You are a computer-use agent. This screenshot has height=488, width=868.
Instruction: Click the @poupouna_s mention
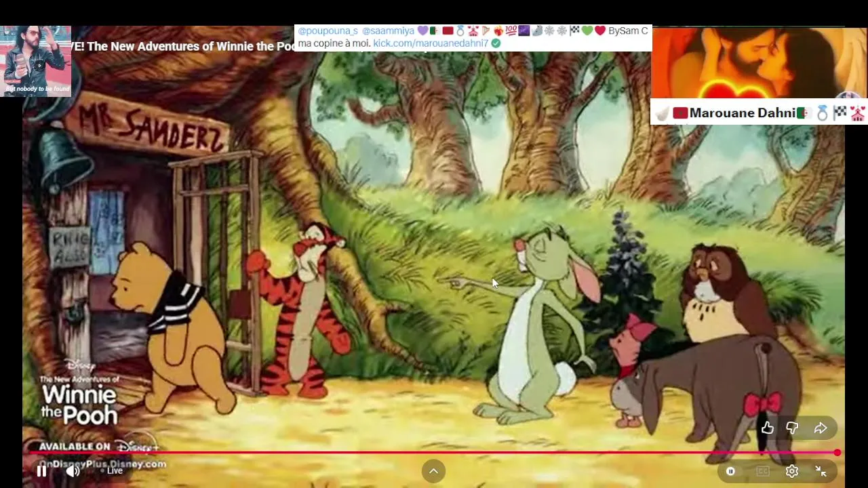point(328,30)
